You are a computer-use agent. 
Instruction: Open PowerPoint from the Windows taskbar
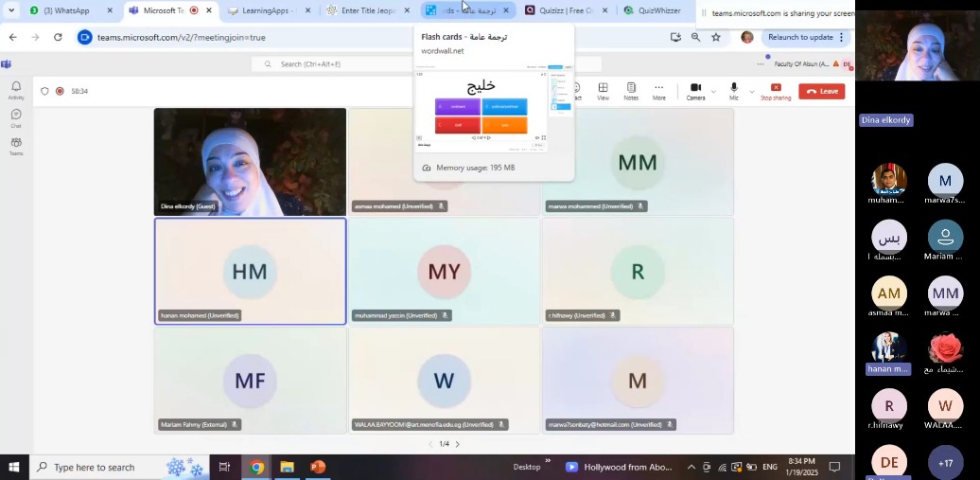click(318, 467)
